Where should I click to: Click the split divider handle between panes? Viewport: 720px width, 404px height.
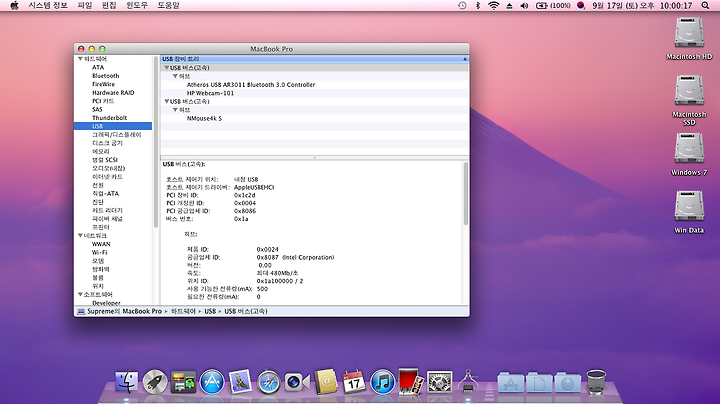pyautogui.click(x=315, y=157)
